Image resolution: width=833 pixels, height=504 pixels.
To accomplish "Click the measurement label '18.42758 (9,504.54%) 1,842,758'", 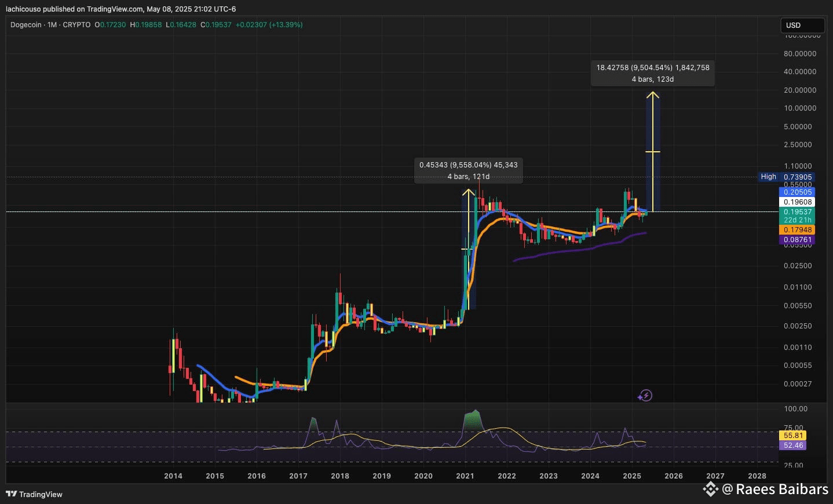I will [653, 68].
